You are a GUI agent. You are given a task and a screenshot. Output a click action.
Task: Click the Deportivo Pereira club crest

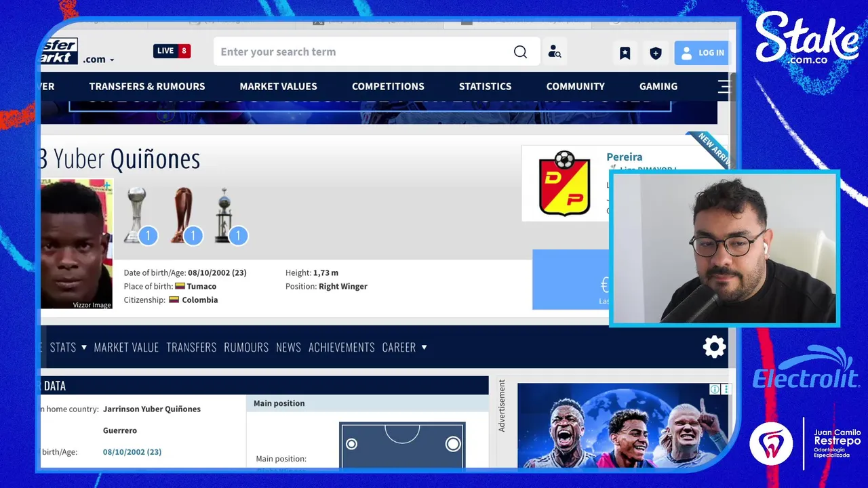tap(564, 183)
